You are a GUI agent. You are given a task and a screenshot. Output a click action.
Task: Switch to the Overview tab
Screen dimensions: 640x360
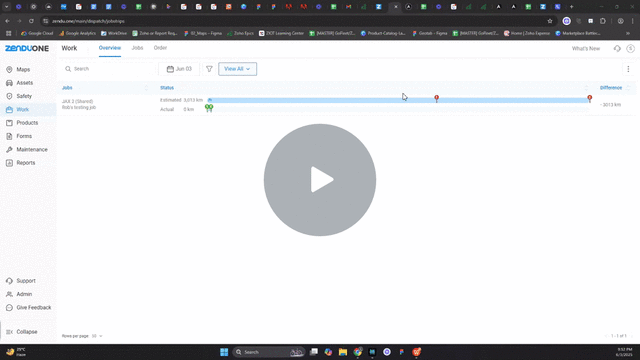[110, 48]
